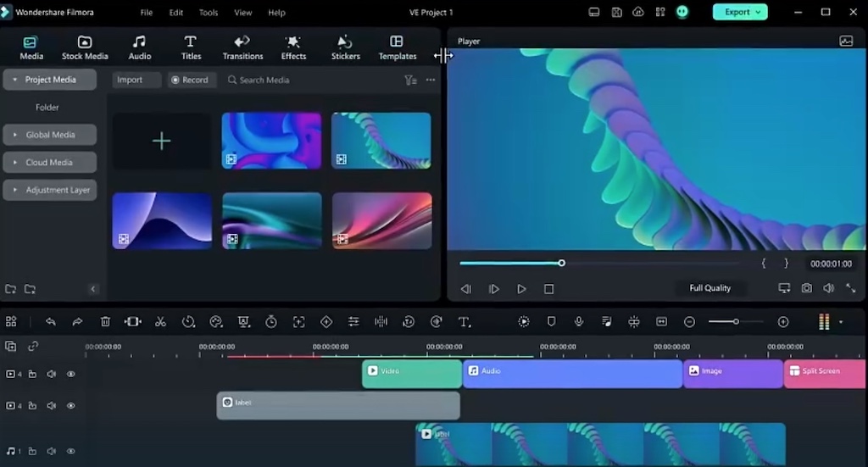Click the Export button
This screenshot has width=868, height=467.
click(739, 12)
